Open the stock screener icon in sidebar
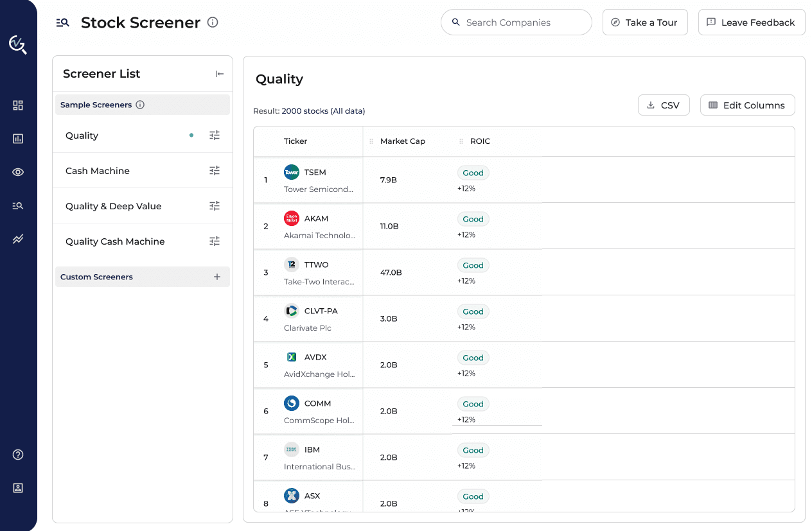 coord(18,205)
